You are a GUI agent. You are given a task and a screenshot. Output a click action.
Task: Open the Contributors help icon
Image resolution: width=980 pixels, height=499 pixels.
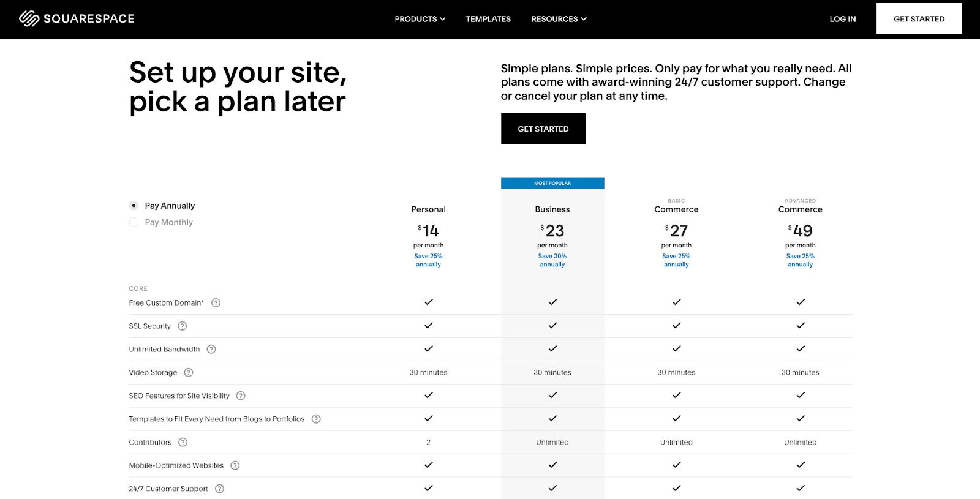click(x=183, y=442)
